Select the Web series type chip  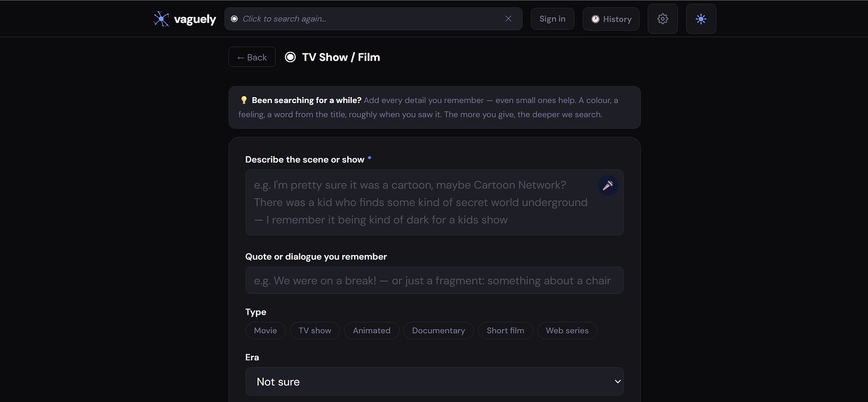567,331
